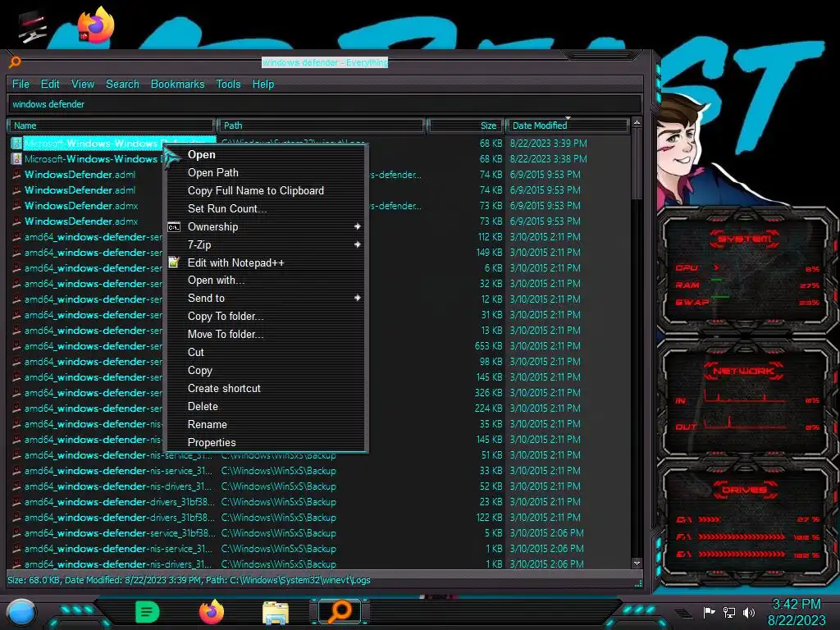Choose Set Run Count... entry
Viewport: 840px width, 630px height.
tap(266, 208)
